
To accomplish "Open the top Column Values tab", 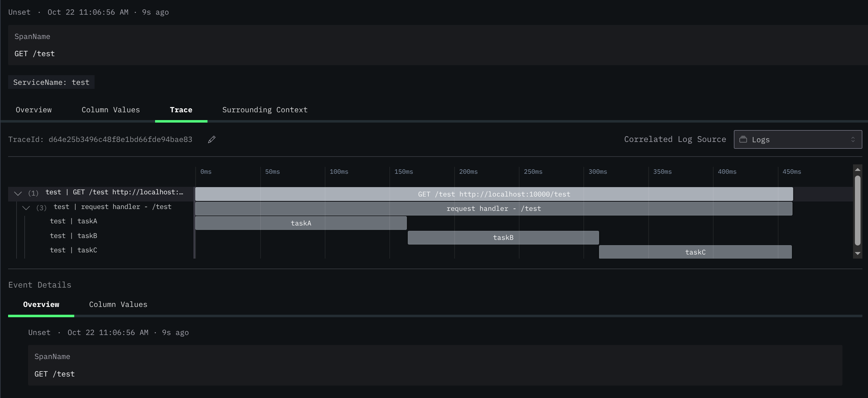I will (x=110, y=110).
